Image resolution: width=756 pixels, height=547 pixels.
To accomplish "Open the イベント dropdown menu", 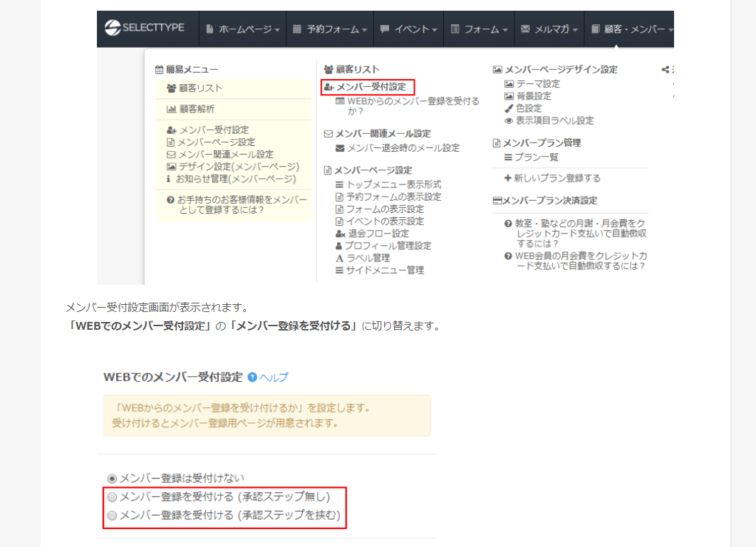I will [x=410, y=28].
